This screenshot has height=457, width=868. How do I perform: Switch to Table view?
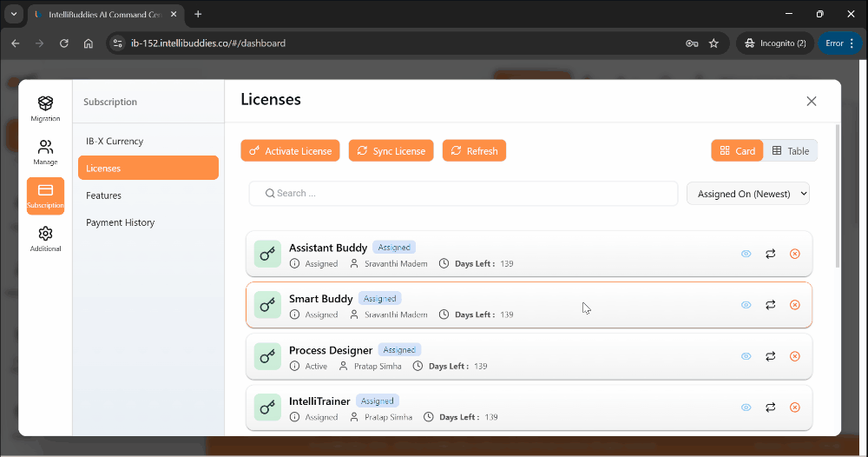point(791,150)
